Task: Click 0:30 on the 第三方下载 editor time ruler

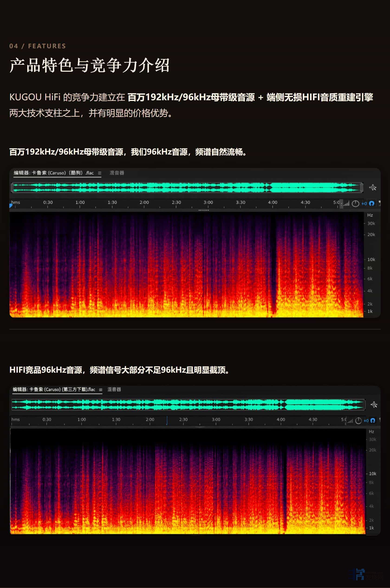Action: [47, 420]
